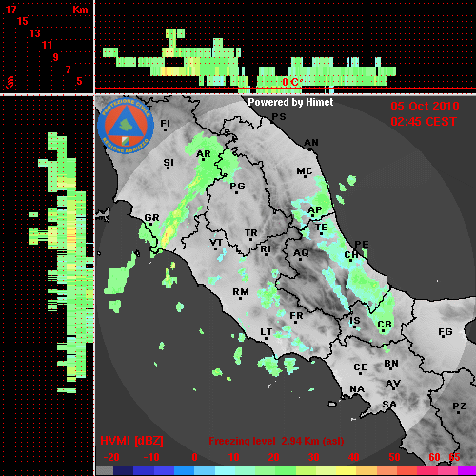Click the 7 km altitude label

click(x=68, y=69)
